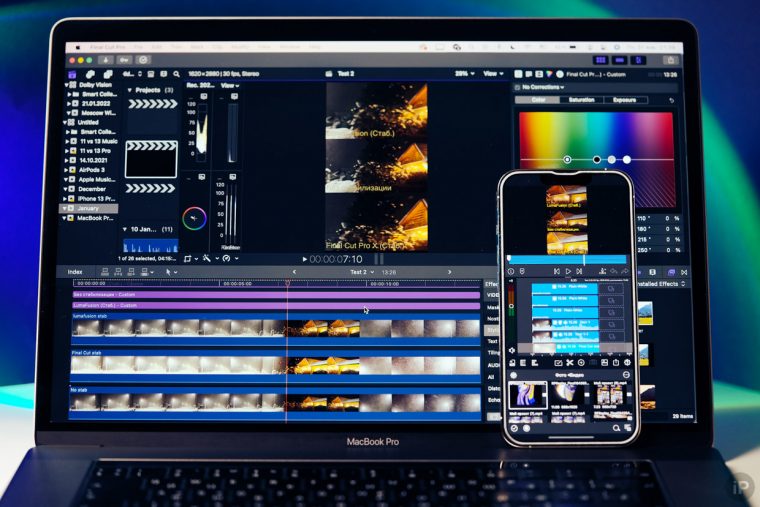
Task: Open the retime speed dropdown
Action: tap(229, 259)
